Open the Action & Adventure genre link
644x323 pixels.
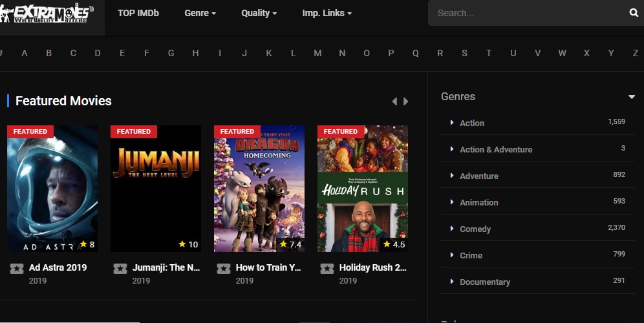[x=496, y=150]
